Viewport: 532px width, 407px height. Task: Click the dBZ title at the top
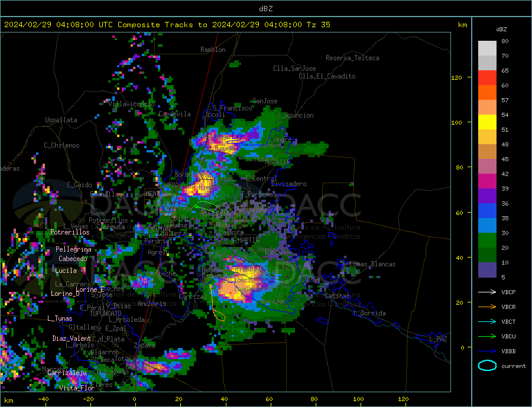pos(265,9)
